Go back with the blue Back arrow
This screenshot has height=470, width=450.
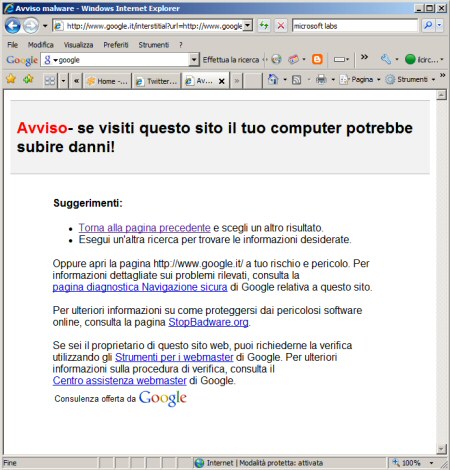(x=13, y=26)
